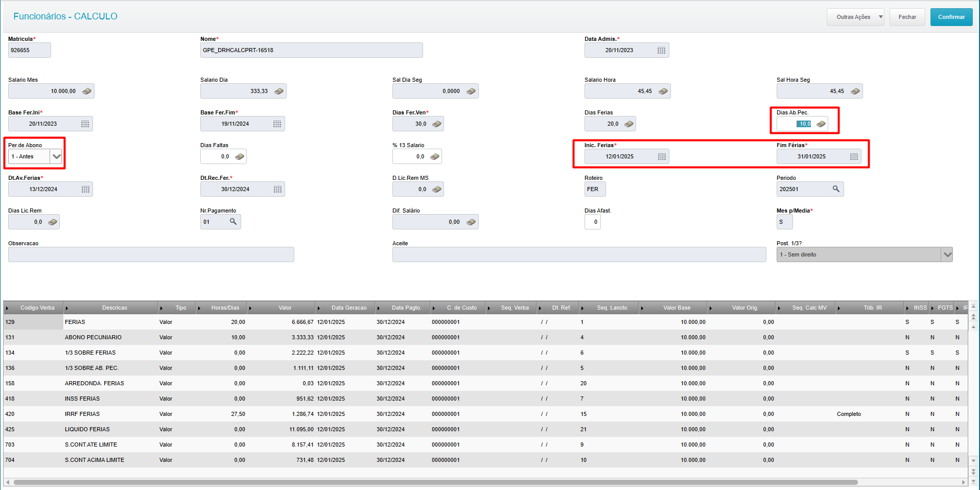Click the Aceite input field

[x=579, y=254]
